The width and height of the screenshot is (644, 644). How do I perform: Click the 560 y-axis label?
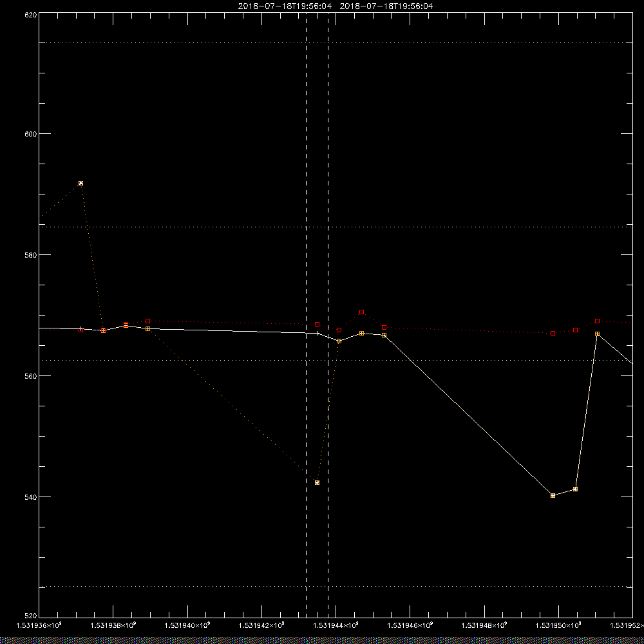(x=31, y=376)
